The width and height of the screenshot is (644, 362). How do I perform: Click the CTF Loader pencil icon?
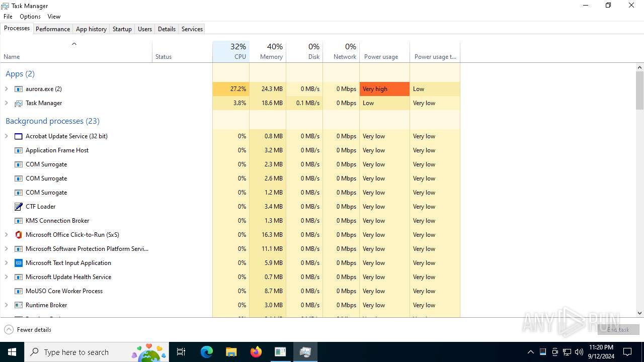pos(19,207)
